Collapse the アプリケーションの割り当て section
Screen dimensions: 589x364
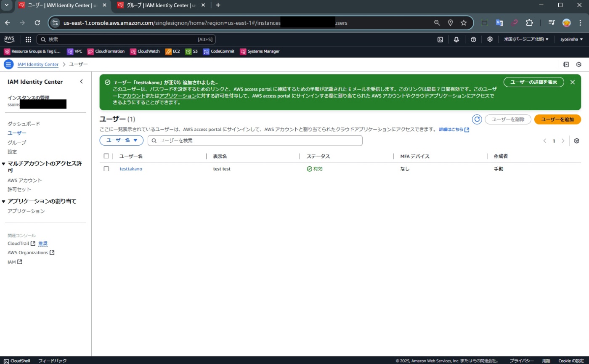click(x=4, y=201)
